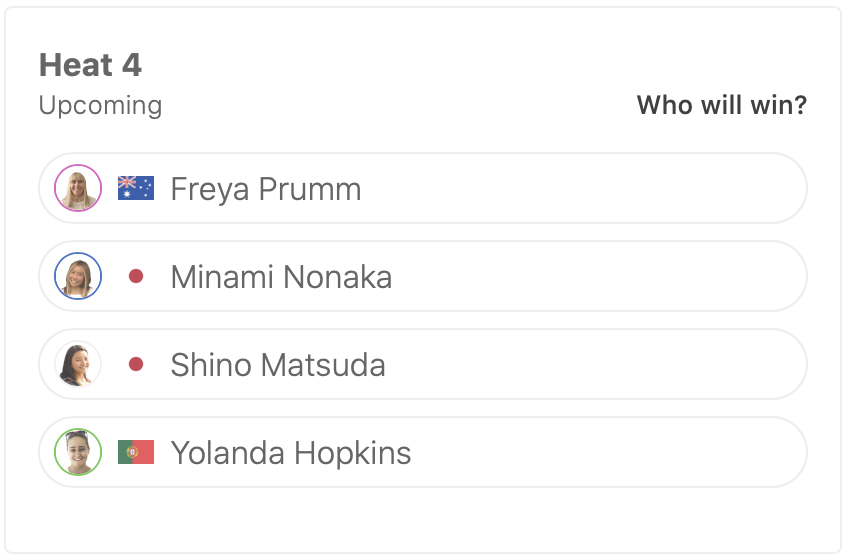The width and height of the screenshot is (850, 560).
Task: Click Minami Nonaka's Japan flag dot
Action: [136, 276]
